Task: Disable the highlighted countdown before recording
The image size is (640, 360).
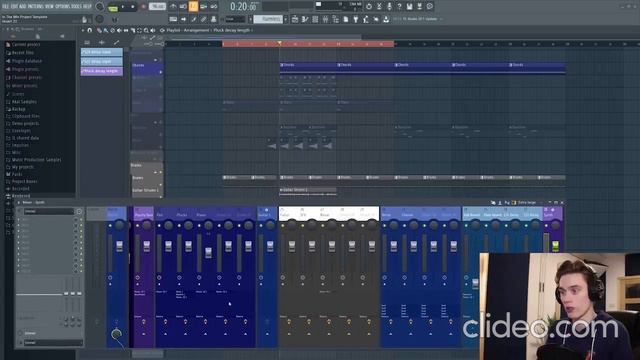Action: point(193,7)
